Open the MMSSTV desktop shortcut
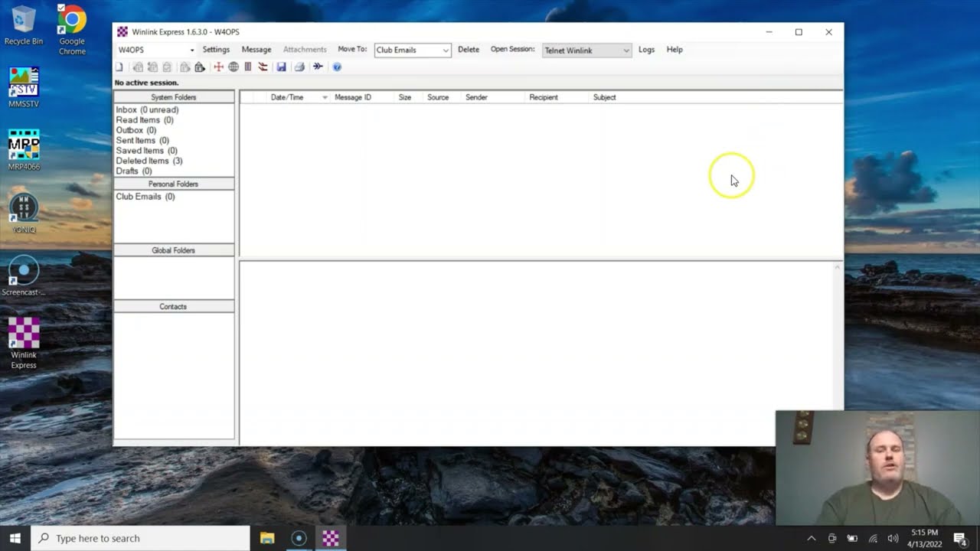Image resolution: width=980 pixels, height=551 pixels. [x=24, y=87]
